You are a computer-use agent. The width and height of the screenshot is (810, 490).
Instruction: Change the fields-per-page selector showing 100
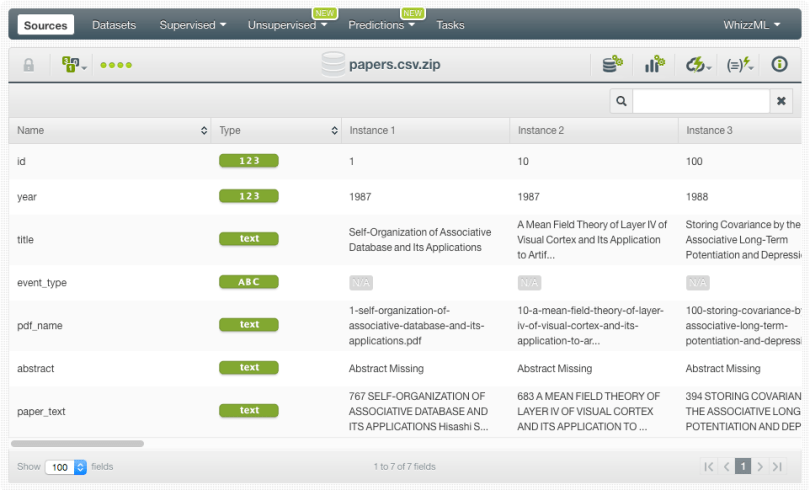pos(66,467)
